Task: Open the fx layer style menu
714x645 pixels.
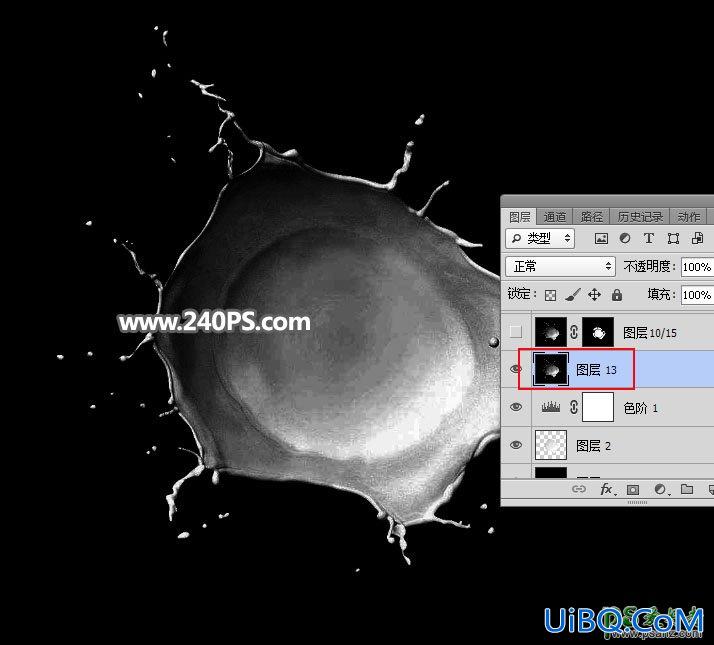Action: 607,489
